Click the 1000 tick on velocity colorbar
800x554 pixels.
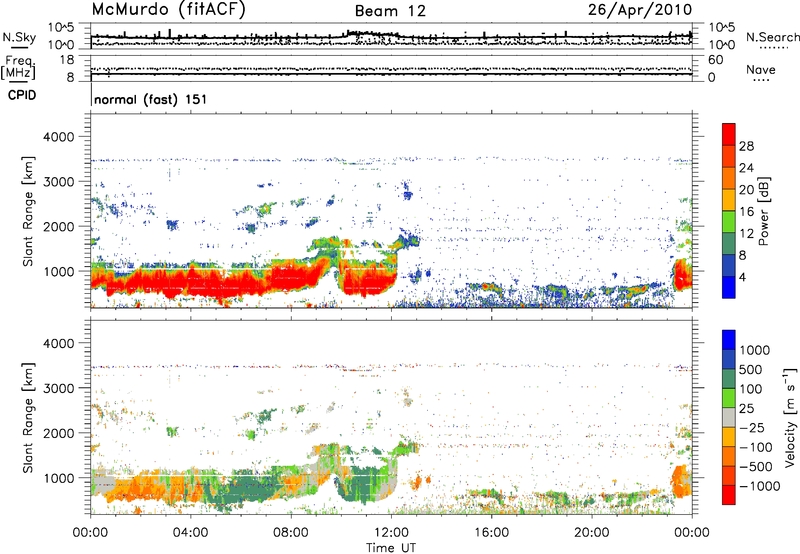coord(755,350)
